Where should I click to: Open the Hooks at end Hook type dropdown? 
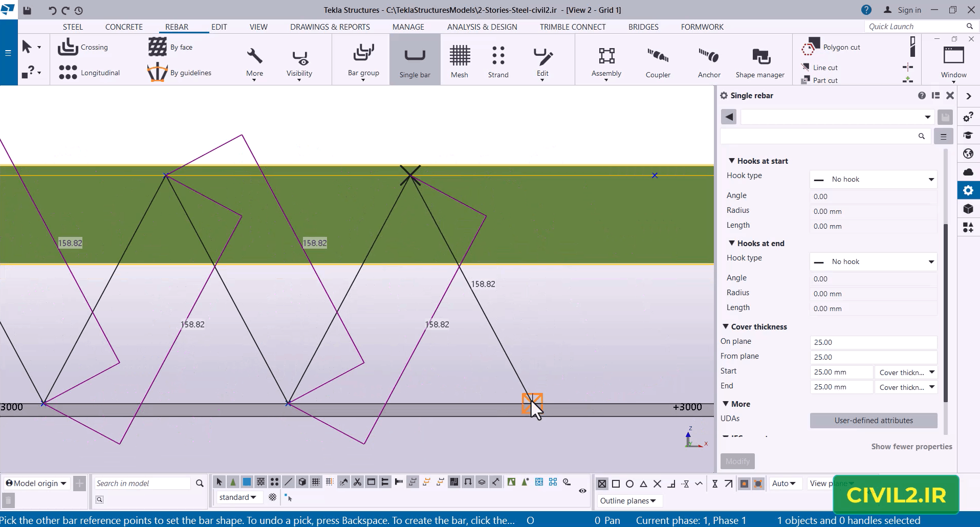pos(874,261)
